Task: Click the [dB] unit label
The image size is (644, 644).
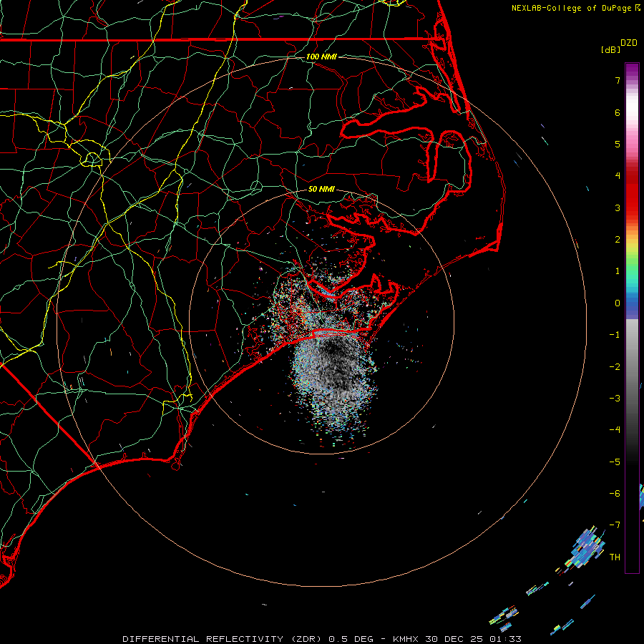Action: pyautogui.click(x=611, y=49)
